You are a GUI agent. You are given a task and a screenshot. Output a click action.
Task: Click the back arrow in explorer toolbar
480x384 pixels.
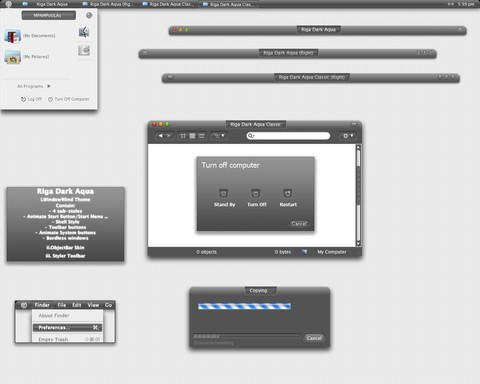160,136
